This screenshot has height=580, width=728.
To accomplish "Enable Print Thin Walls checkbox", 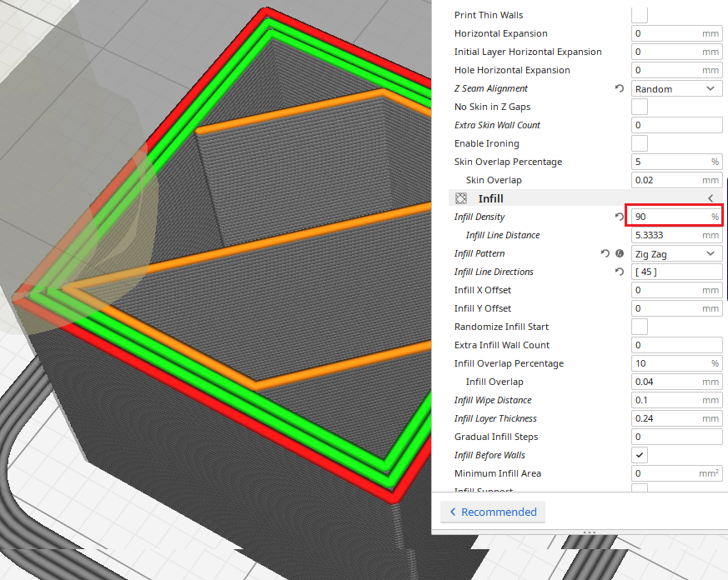I will pyautogui.click(x=640, y=15).
